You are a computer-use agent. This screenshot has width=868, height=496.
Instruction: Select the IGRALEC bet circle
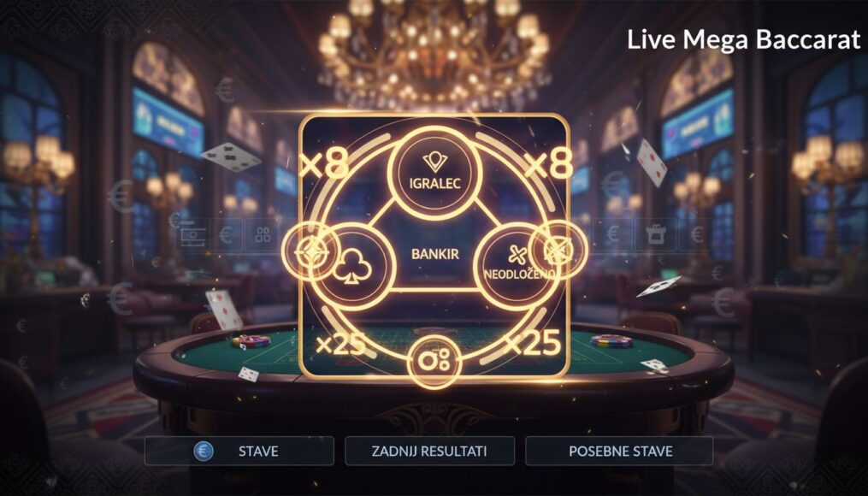(x=434, y=174)
